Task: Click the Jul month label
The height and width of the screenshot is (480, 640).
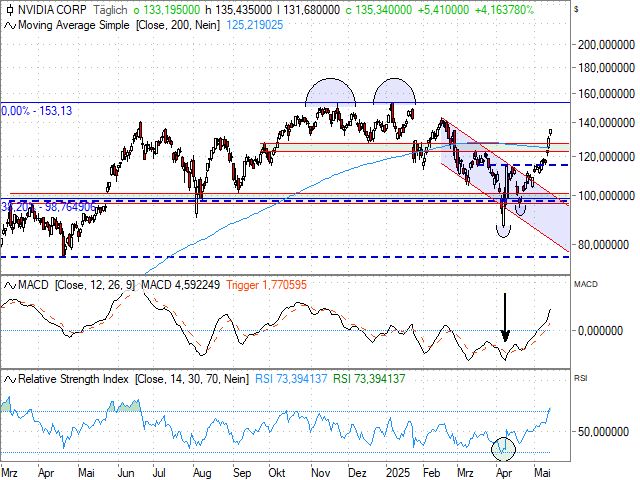Action: (159, 473)
